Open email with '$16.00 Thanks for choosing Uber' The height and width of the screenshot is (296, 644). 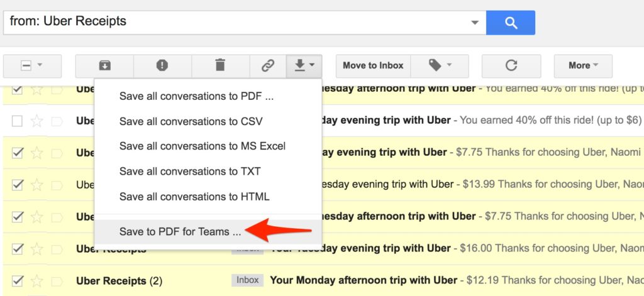[x=552, y=248]
